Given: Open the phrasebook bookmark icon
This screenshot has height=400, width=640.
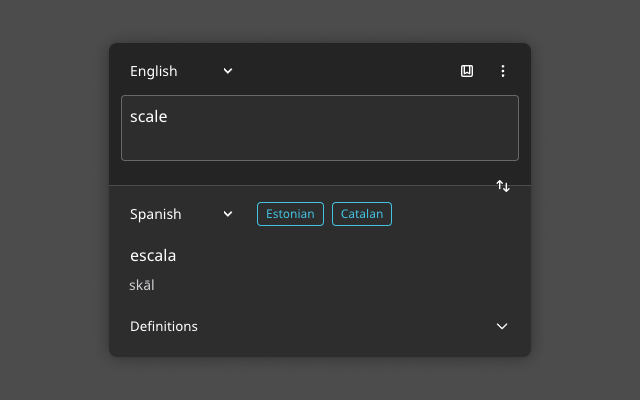Looking at the screenshot, I should pyautogui.click(x=467, y=71).
